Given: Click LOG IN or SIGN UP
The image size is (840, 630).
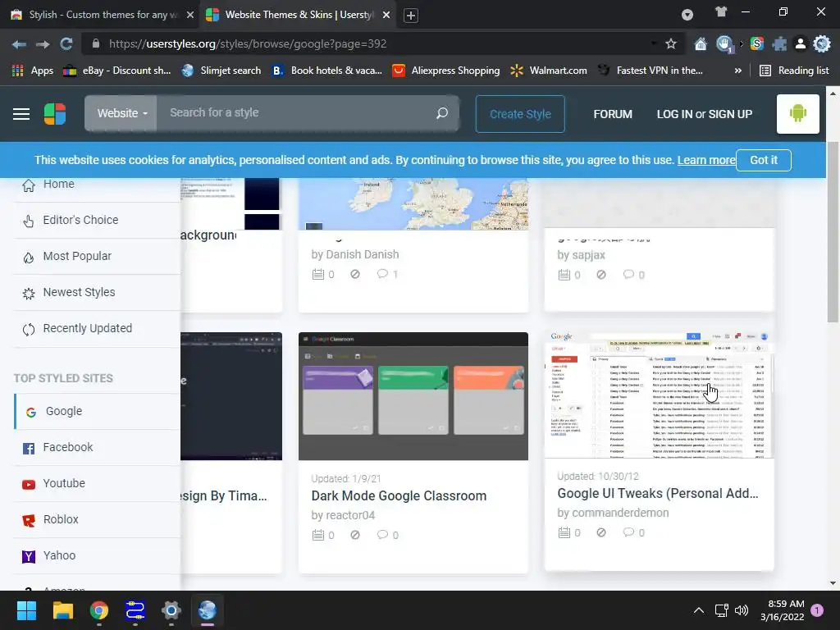Looking at the screenshot, I should [x=705, y=114].
